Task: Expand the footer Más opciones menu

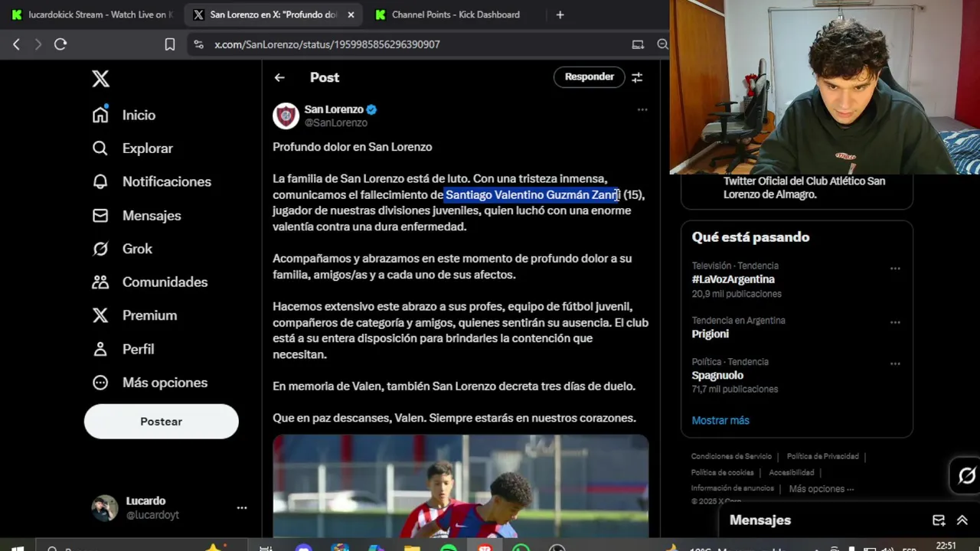Action: click(821, 488)
